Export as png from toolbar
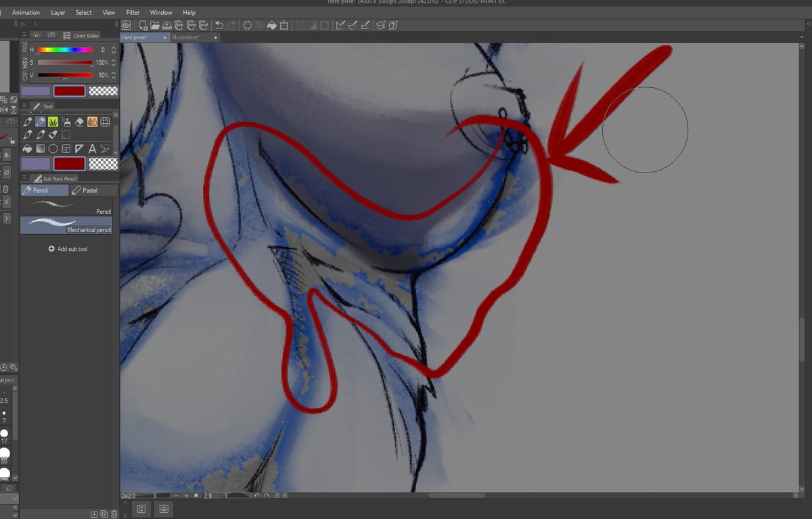The height and width of the screenshot is (519, 812). 191,25
